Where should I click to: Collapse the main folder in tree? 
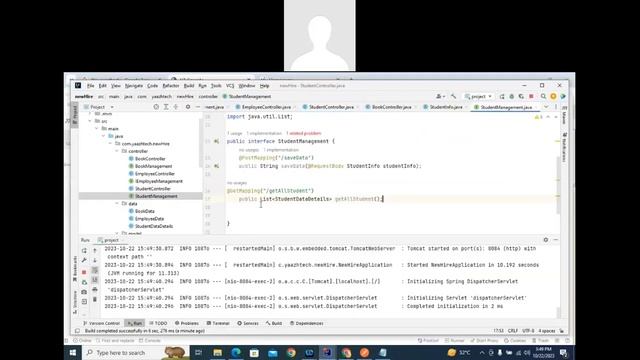97,129
